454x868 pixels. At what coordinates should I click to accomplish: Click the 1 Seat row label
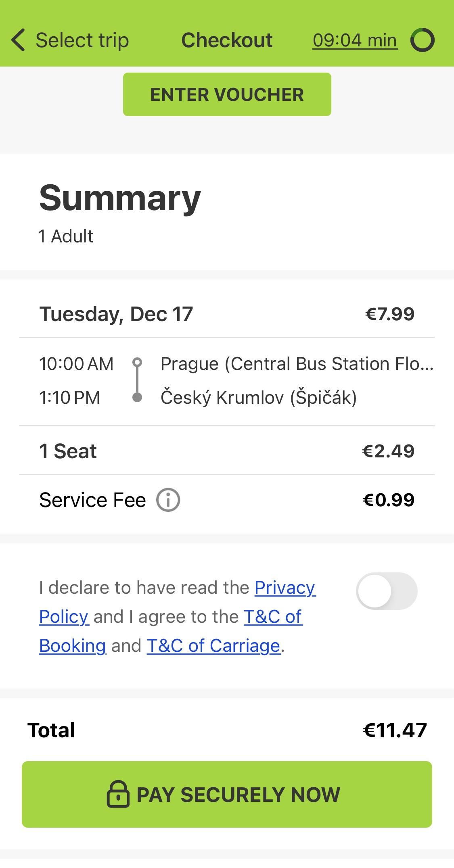click(x=68, y=451)
